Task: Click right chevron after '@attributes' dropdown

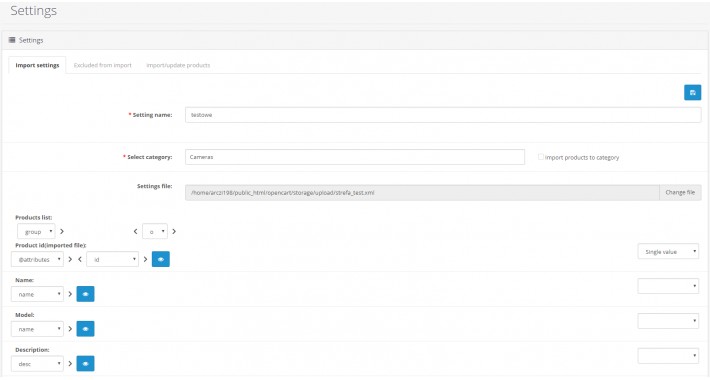Action: (x=70, y=259)
